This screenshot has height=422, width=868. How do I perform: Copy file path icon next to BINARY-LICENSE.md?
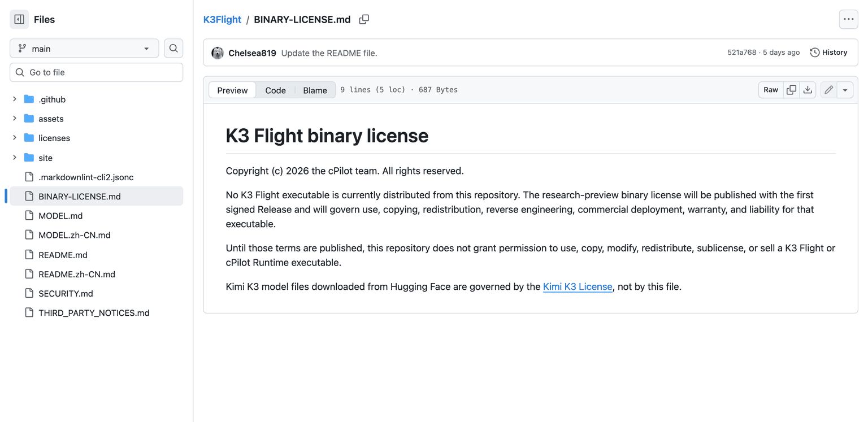364,19
